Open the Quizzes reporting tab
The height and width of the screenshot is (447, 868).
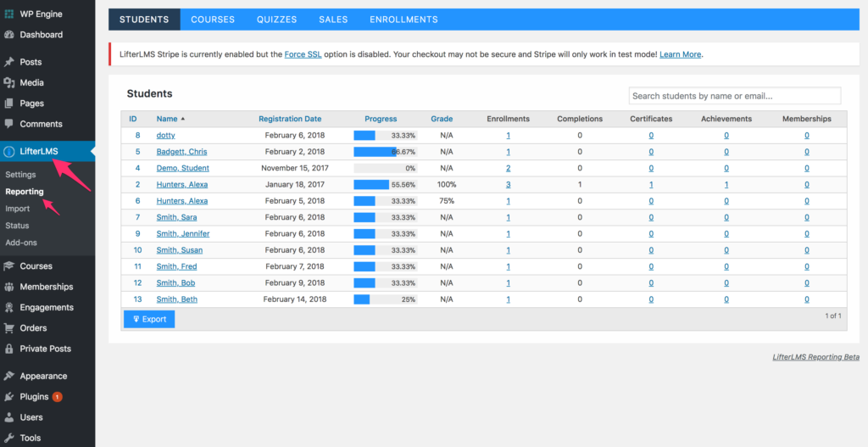277,20
